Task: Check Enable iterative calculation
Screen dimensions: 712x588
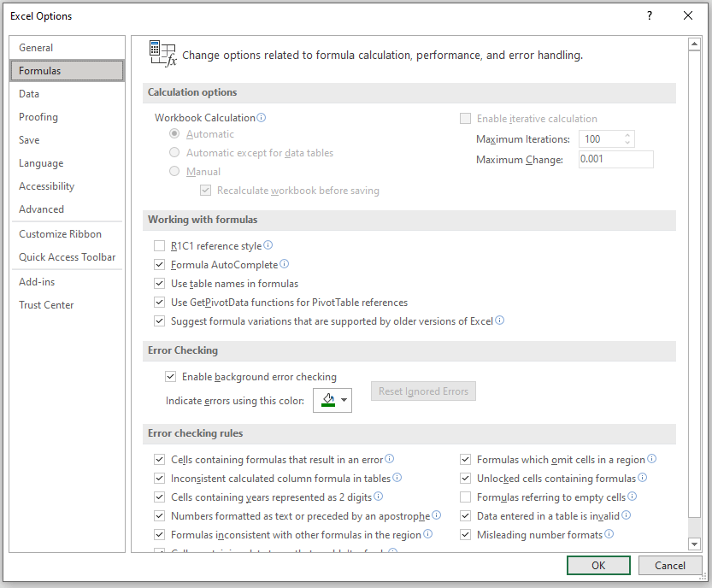Action: [466, 119]
